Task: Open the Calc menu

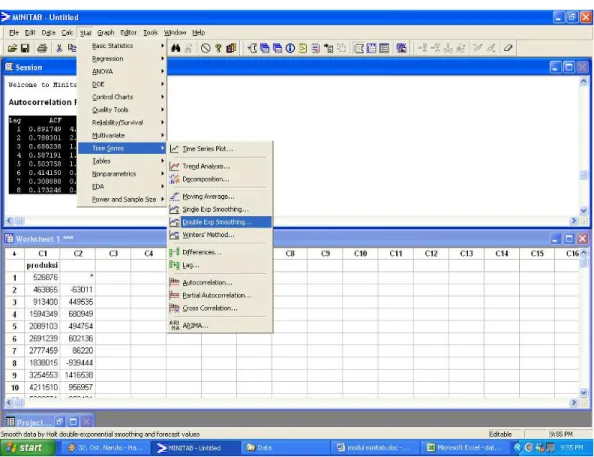Action: coord(67,33)
